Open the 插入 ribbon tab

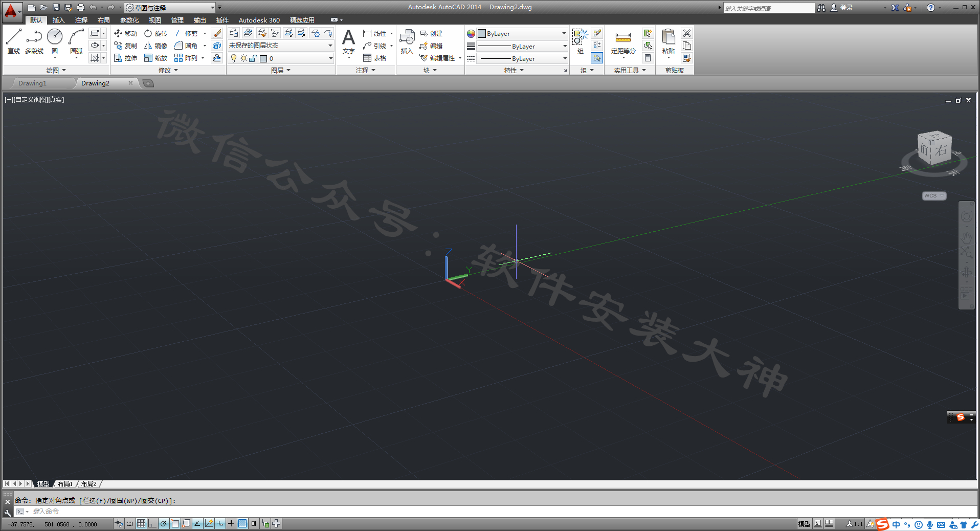58,20
